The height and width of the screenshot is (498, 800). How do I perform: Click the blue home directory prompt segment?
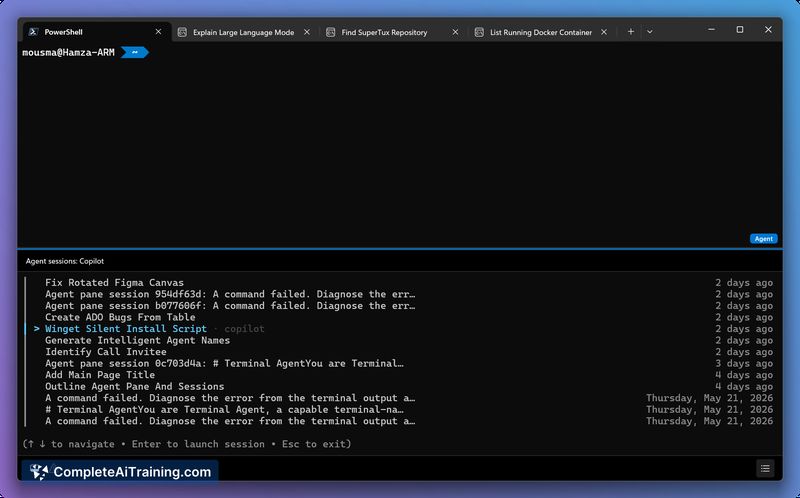pos(135,53)
